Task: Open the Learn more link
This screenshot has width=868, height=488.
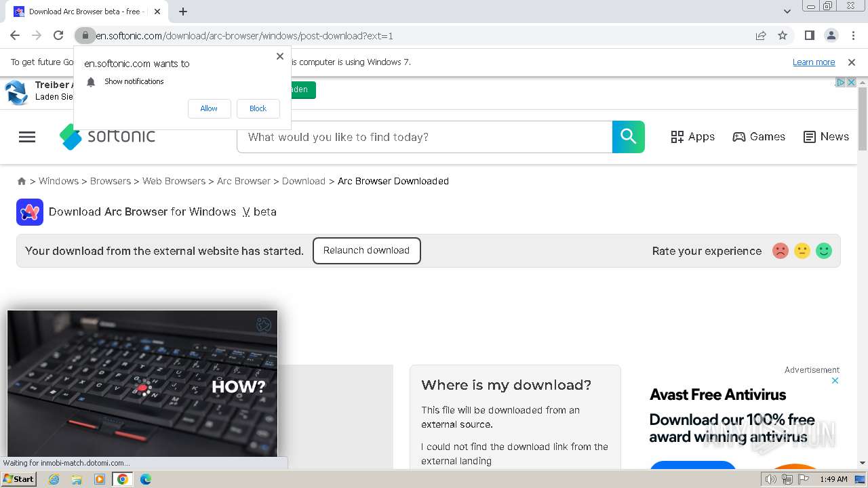Action: pyautogui.click(x=814, y=62)
